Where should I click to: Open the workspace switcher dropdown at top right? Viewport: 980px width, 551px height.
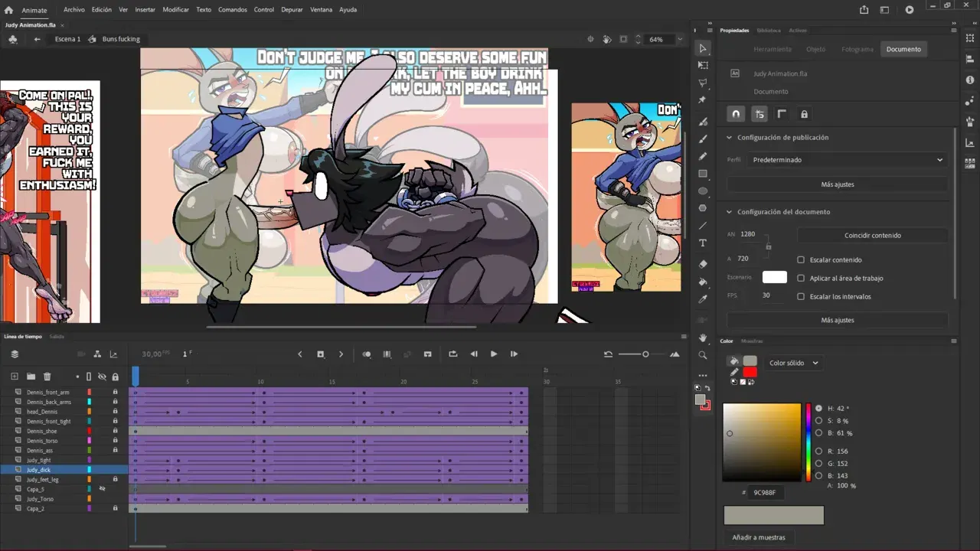coord(885,10)
